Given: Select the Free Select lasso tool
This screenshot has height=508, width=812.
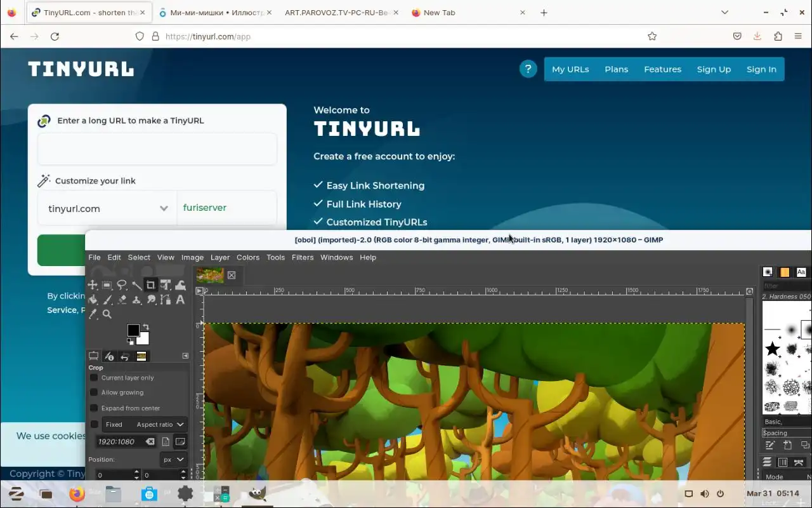Looking at the screenshot, I should [122, 285].
